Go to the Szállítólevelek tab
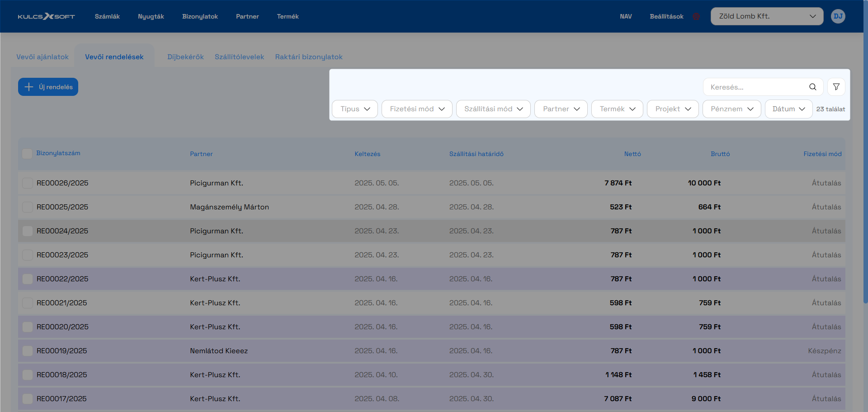Viewport: 868px width, 412px height. pos(239,57)
